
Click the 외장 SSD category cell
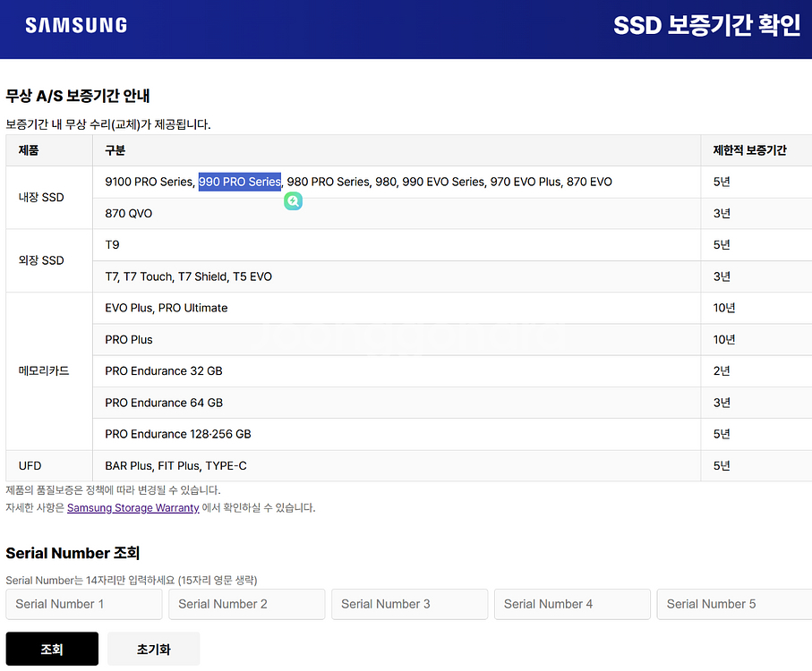pos(41,260)
